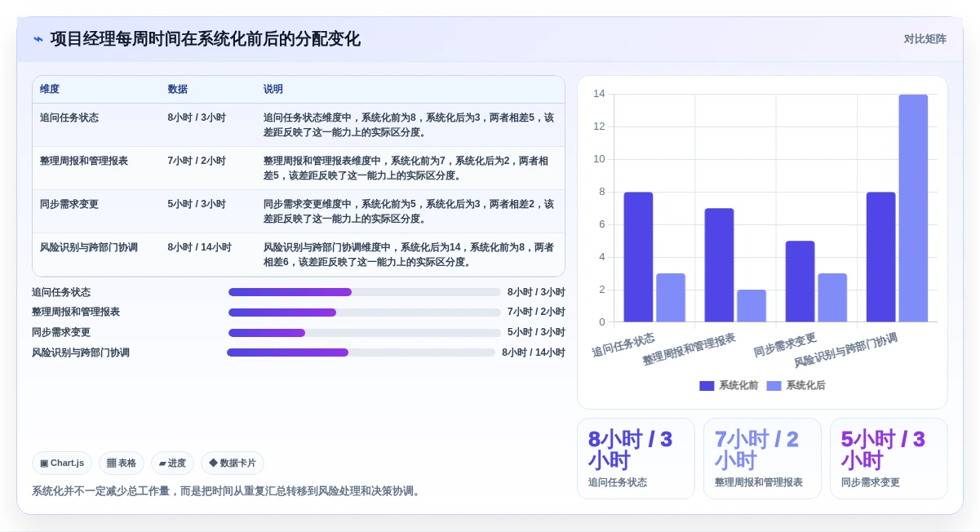Open the 7小时 / 2小时 整理周报和管理报表 card
Image resolution: width=980 pixels, height=532 pixels.
762,459
